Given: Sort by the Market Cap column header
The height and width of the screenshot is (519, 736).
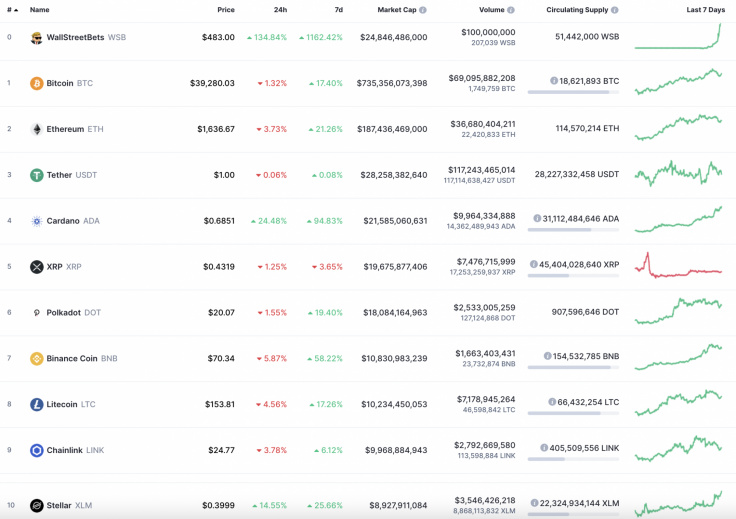Looking at the screenshot, I should coord(397,10).
